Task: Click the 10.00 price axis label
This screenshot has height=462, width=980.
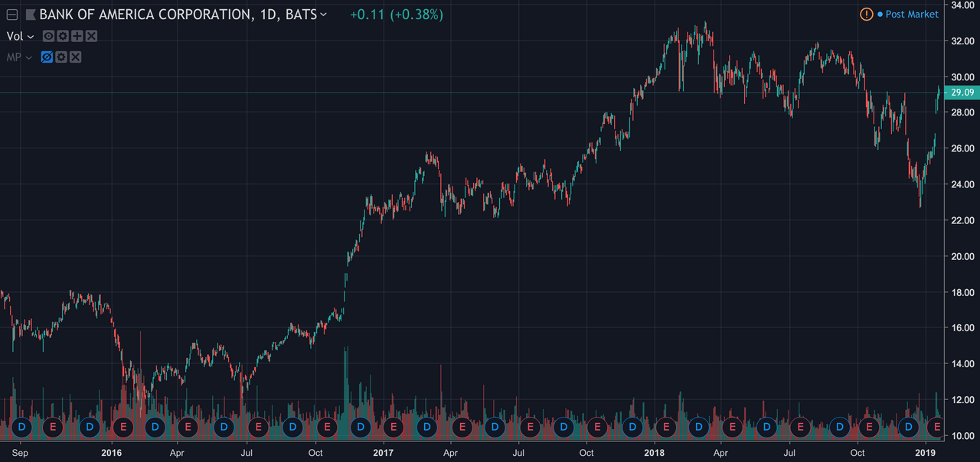Action: [962, 436]
